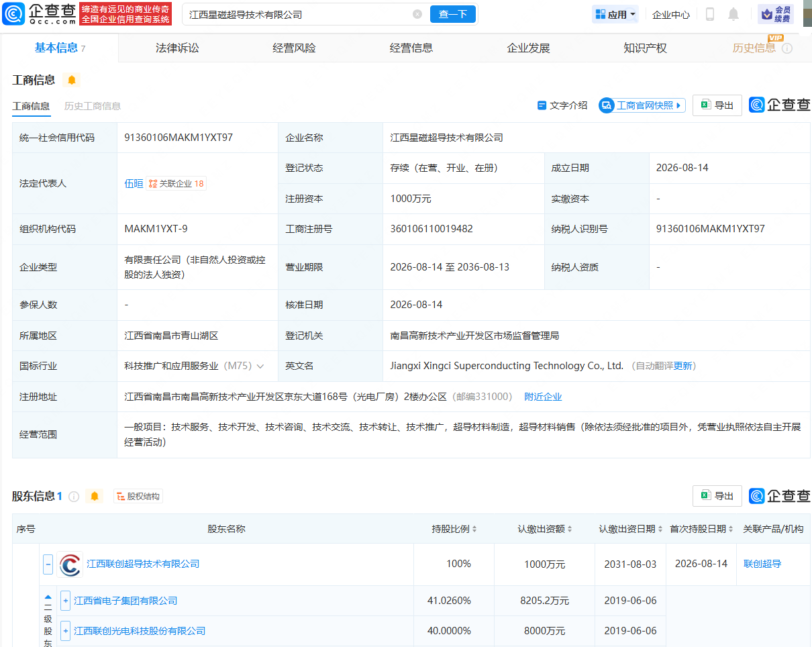Switch to 经营风险 tab

click(294, 48)
